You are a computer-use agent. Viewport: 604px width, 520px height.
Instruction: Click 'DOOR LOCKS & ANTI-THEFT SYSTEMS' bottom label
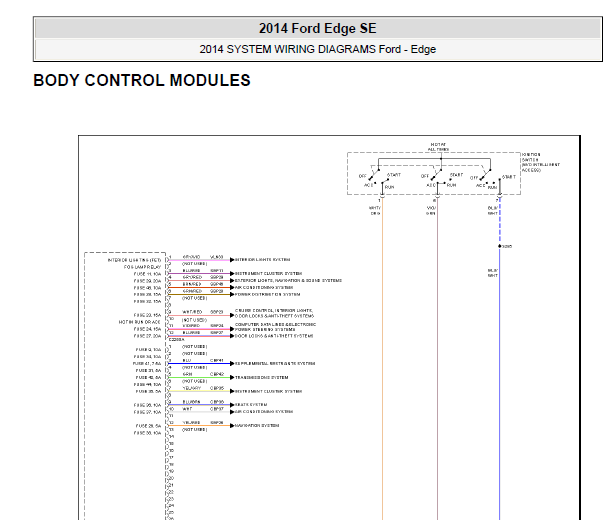pos(274,336)
